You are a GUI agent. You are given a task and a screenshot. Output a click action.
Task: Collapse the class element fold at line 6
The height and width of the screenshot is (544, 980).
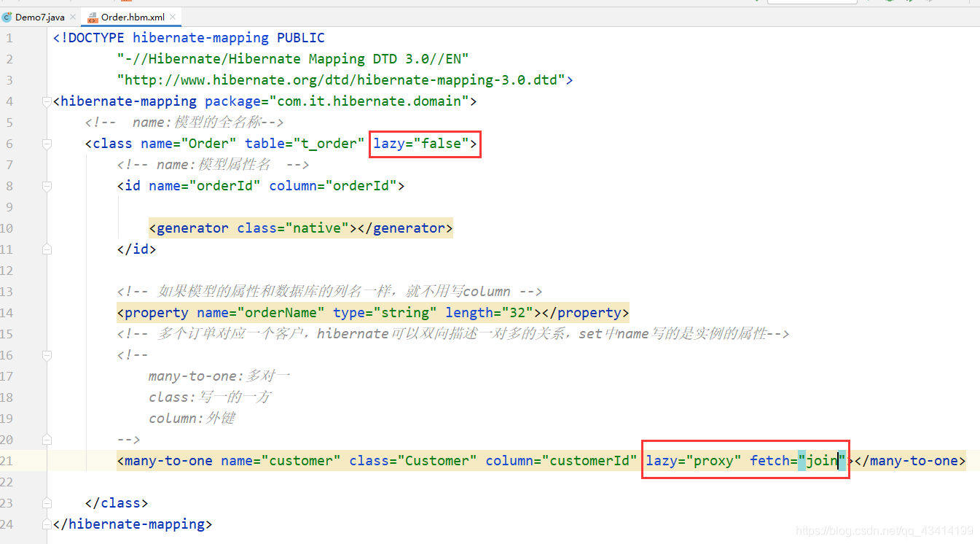tap(47, 144)
